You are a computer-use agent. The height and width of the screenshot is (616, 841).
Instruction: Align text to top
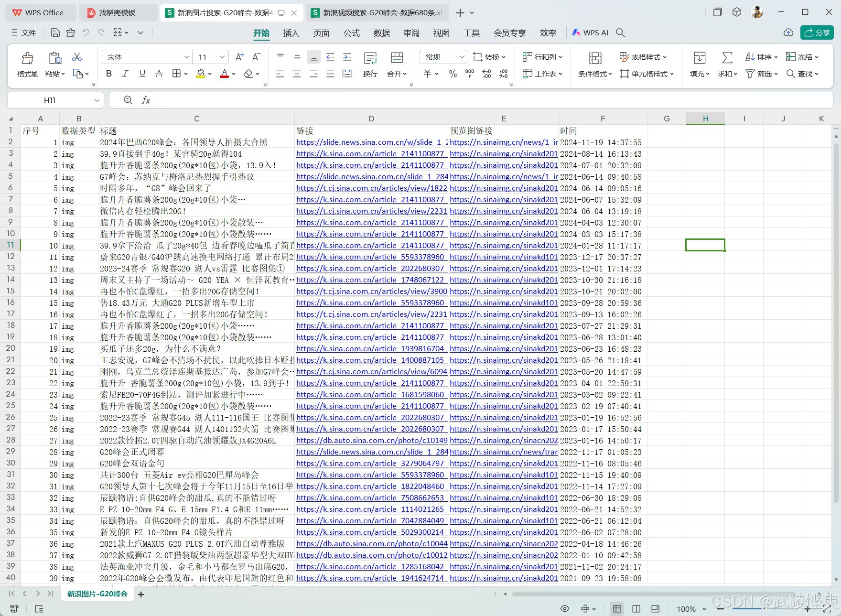(280, 57)
